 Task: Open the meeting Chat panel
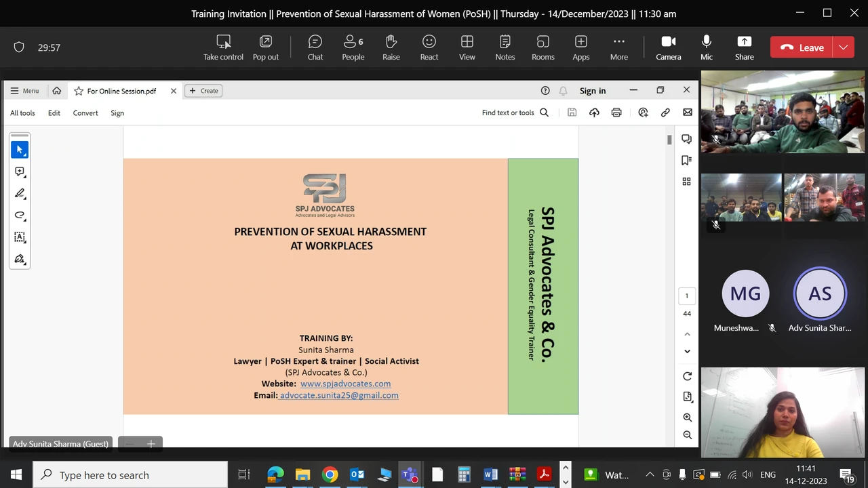[x=315, y=47]
